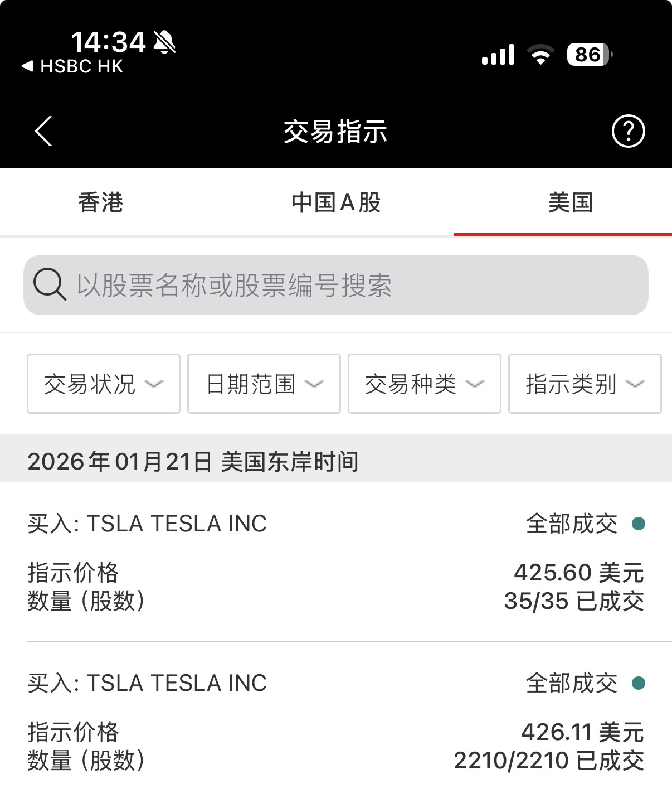672x808 pixels.
Task: Tap the silent mode bell icon
Action: 164,42
